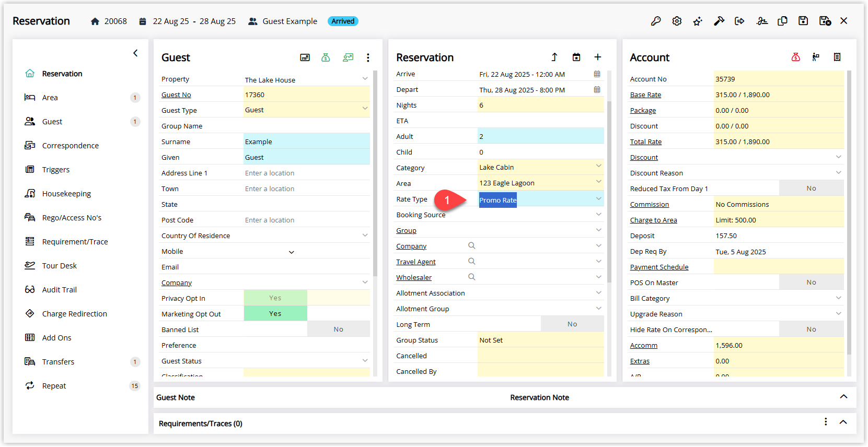Collapse the notes section chevron

(843, 397)
